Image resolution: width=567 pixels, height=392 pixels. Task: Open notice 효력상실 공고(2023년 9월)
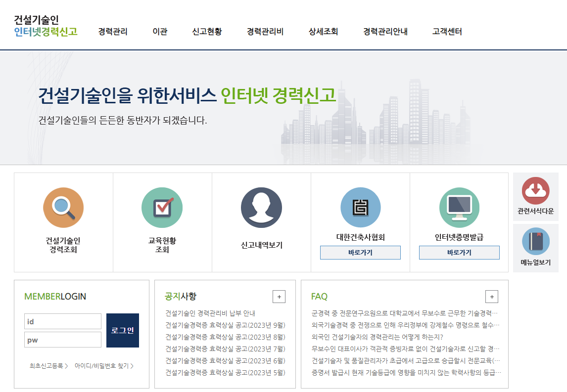[225, 325]
